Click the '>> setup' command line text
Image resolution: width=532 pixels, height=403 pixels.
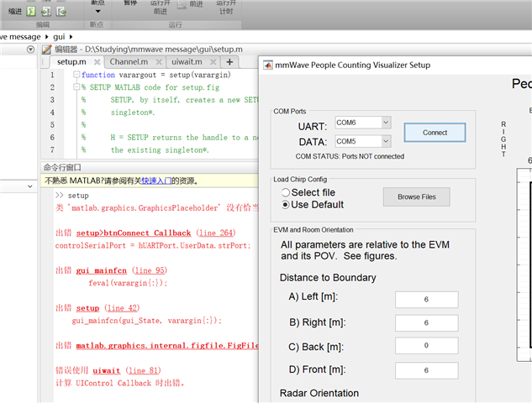72,196
